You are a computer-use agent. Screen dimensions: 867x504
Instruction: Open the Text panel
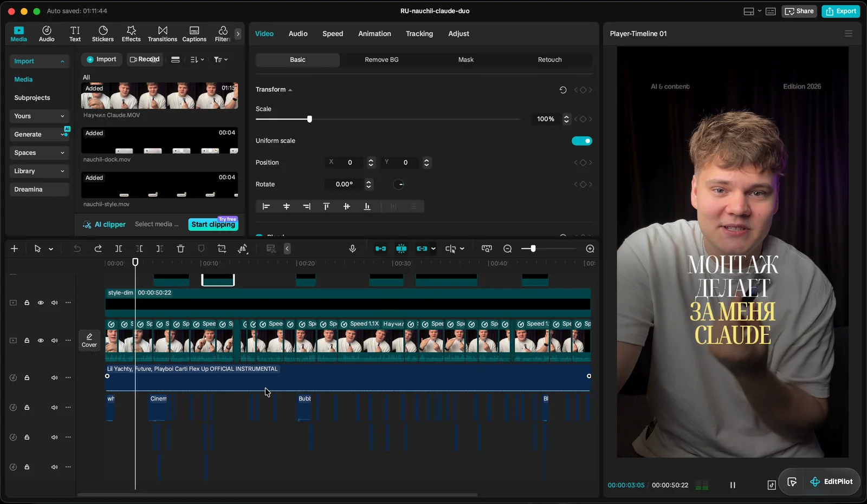(75, 34)
